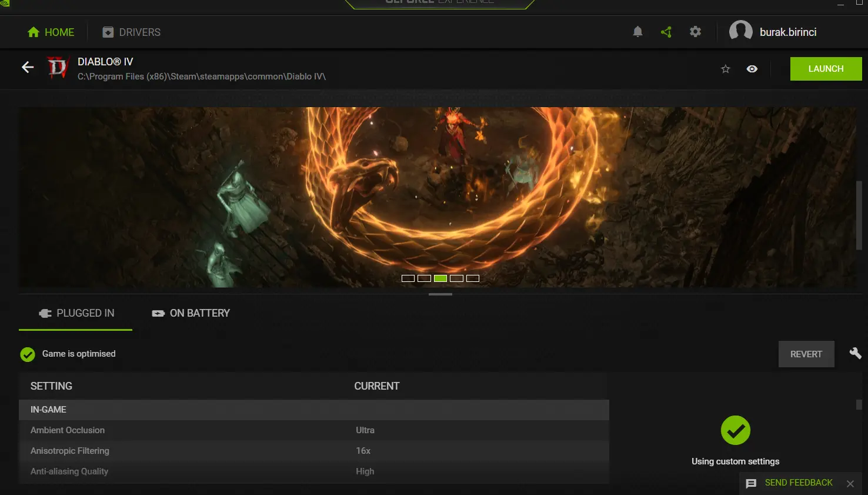Click the NVIDIA logo icon
The width and height of the screenshot is (868, 495).
pyautogui.click(x=5, y=3)
